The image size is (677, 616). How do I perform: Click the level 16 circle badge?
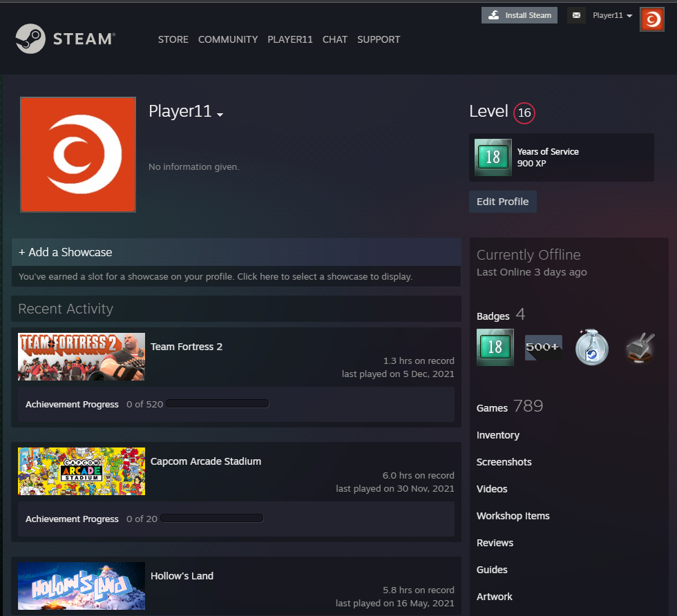[x=524, y=113]
